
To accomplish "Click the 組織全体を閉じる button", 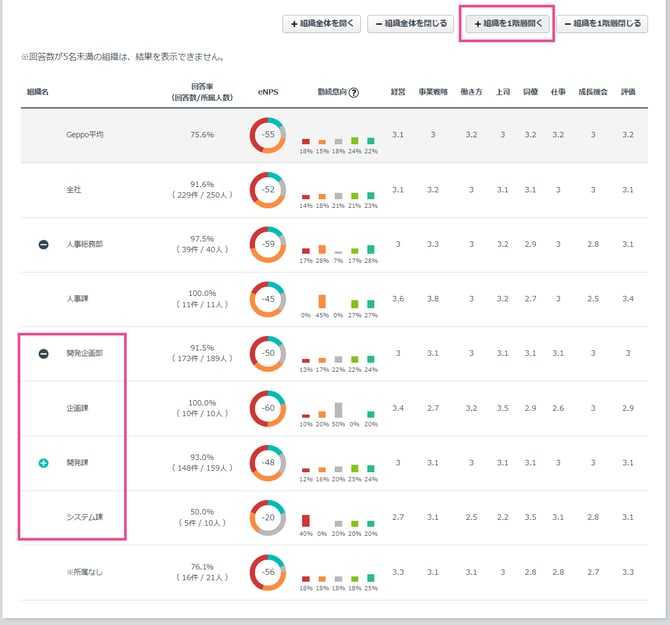I will pos(410,24).
